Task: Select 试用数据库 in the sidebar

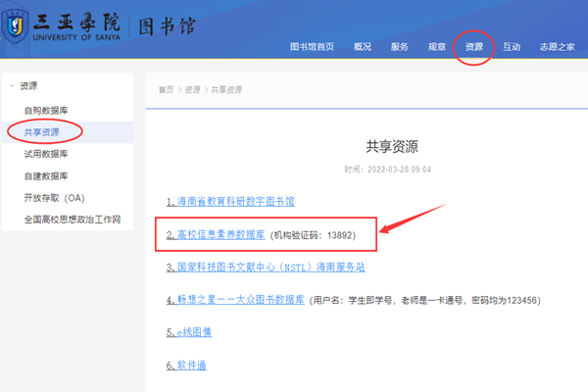Action: point(46,154)
